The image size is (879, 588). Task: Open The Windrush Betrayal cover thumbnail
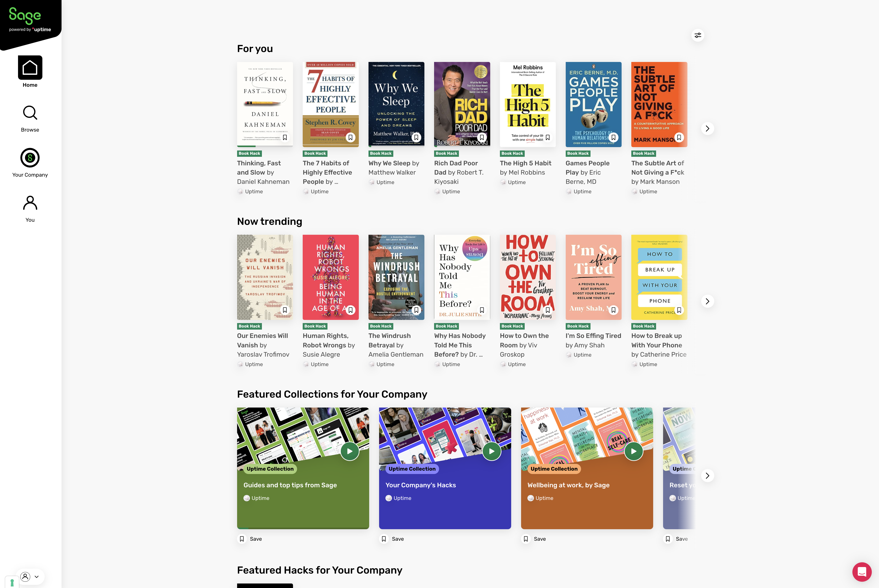pos(396,278)
